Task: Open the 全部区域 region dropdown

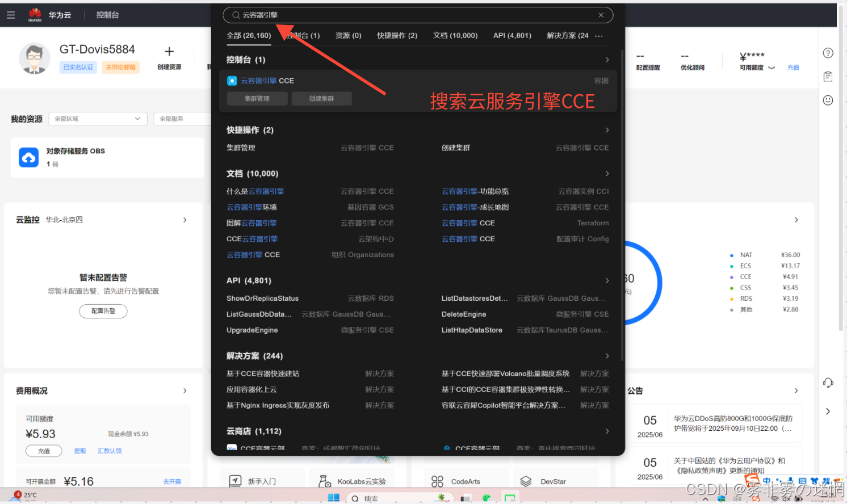Action: 98,119
